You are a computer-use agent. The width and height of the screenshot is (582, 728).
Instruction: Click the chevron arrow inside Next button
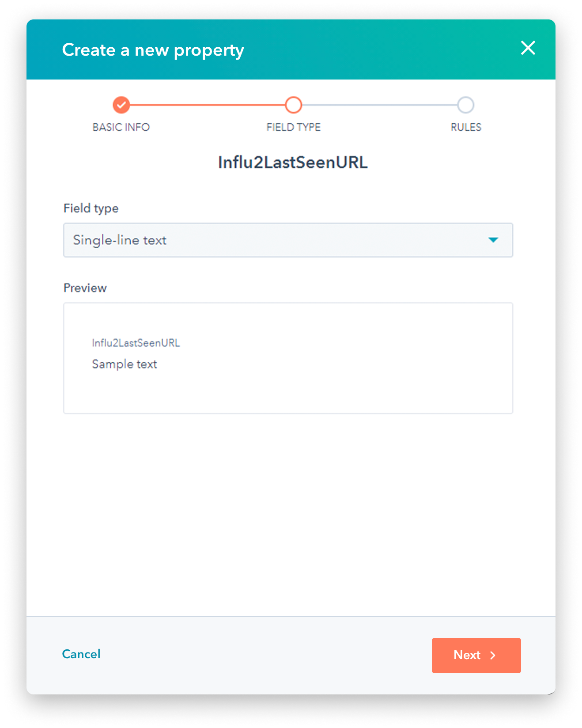(493, 655)
